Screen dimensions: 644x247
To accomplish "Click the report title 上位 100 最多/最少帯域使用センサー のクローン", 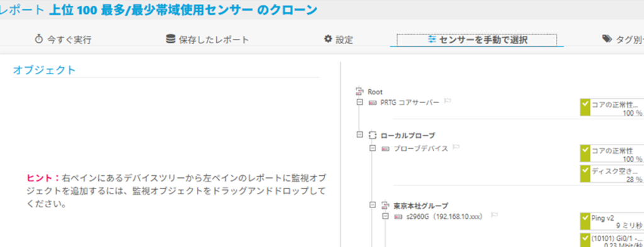I will (183, 10).
